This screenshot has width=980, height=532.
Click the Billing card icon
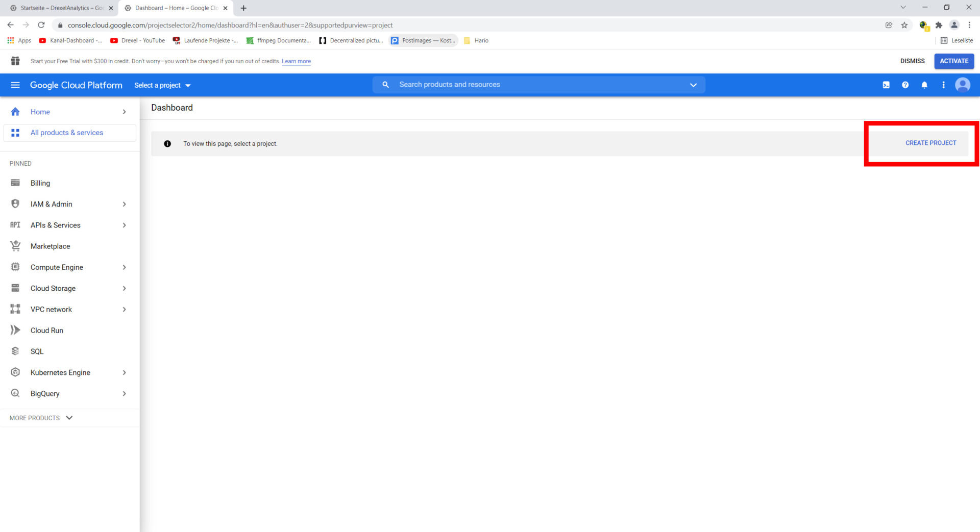click(x=15, y=183)
